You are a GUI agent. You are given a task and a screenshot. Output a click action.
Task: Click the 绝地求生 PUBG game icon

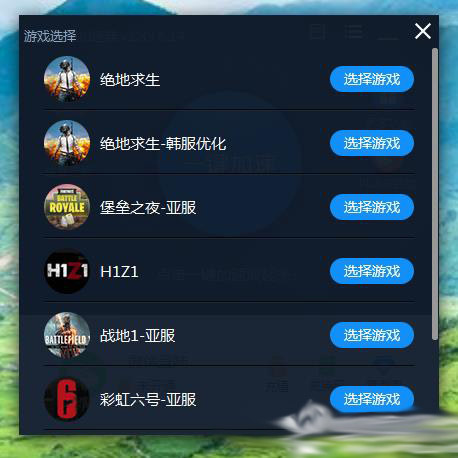(x=67, y=79)
